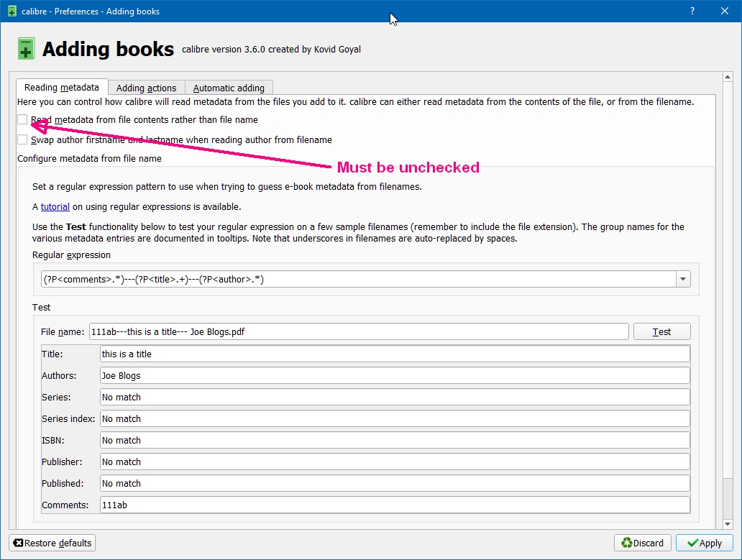Click the Discard button
Screen dimensions: 742x560
click(642, 543)
